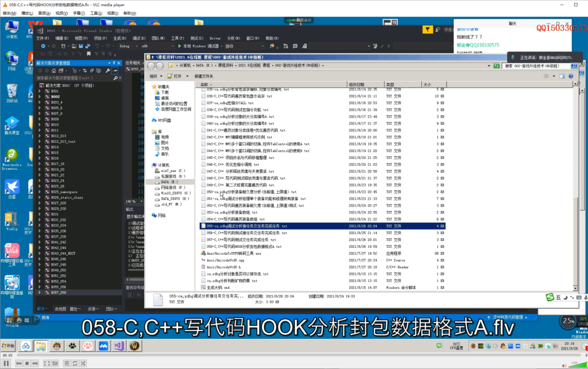Expand the B043_044_HOST project node
The image size is (588, 369).
coord(40,253)
